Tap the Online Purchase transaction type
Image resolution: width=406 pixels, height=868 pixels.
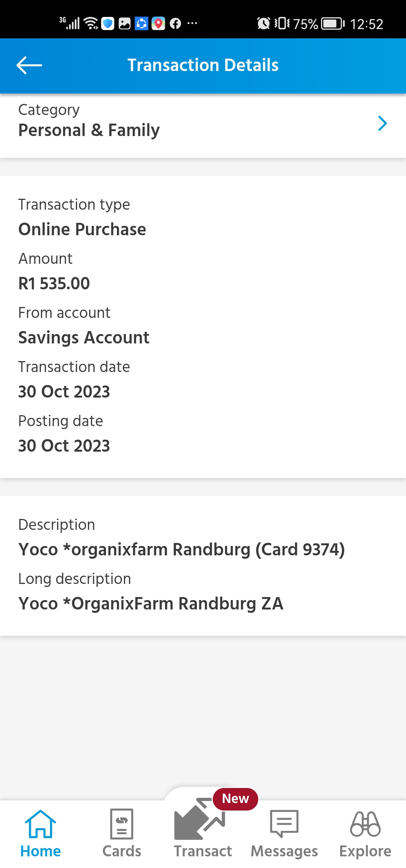pos(82,229)
